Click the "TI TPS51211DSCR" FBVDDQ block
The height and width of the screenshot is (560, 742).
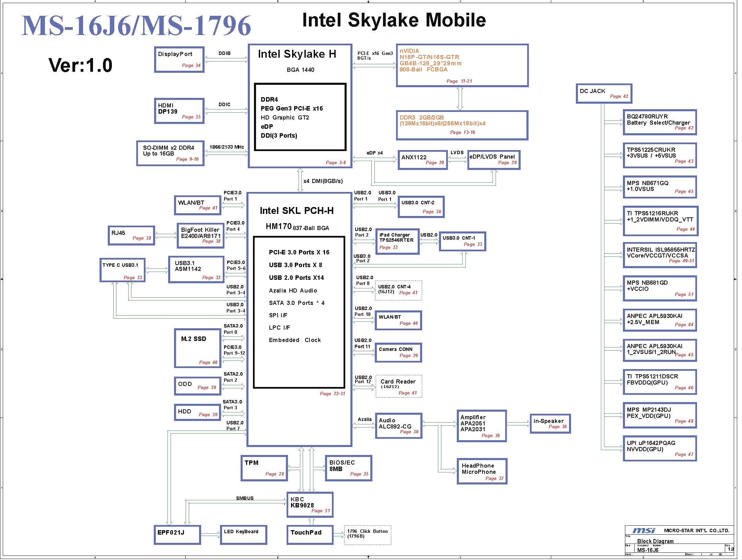(660, 382)
